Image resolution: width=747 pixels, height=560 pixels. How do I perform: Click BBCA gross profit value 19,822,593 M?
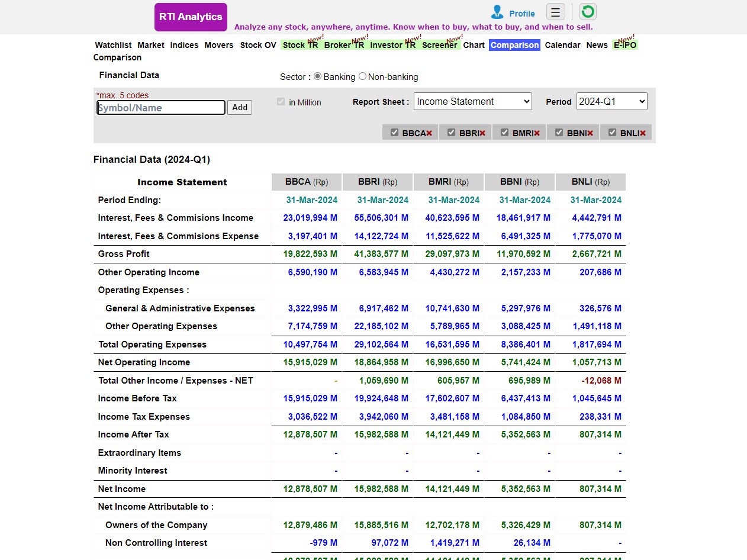coord(310,254)
